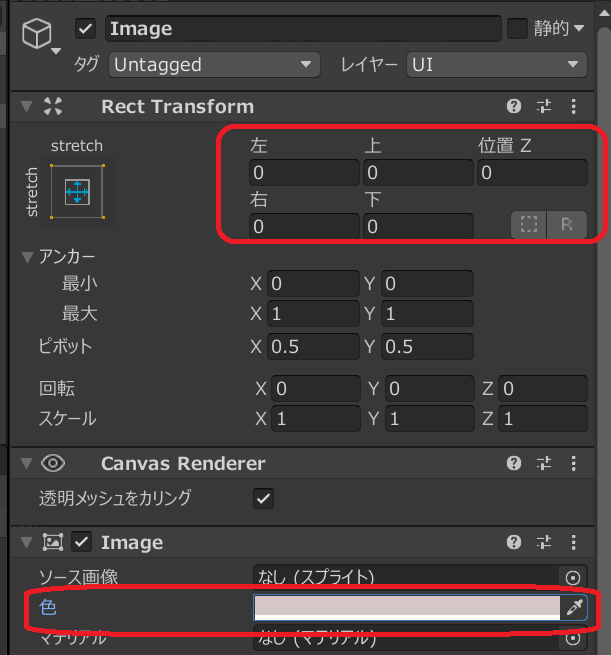Click the eyedropper next to 色 field
This screenshot has width=611, height=655.
574,607
